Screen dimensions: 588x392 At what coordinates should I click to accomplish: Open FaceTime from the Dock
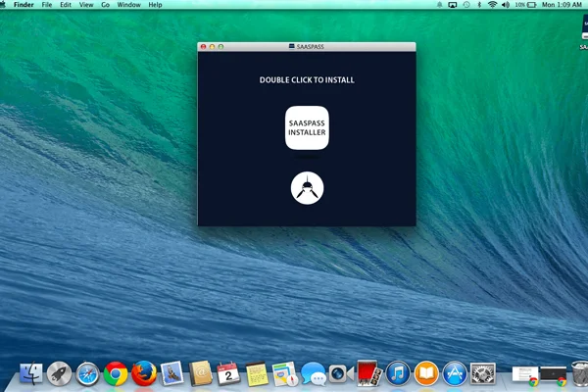point(341,373)
